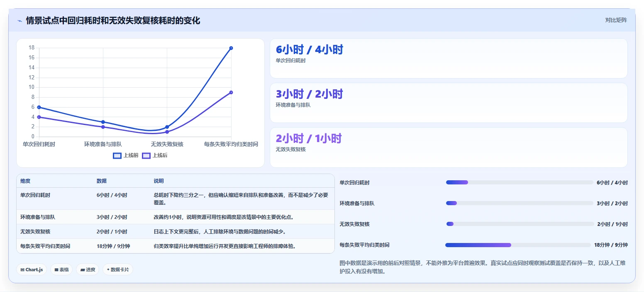This screenshot has width=644, height=292.
Task: Click the 数据 column header
Action: coord(102,181)
